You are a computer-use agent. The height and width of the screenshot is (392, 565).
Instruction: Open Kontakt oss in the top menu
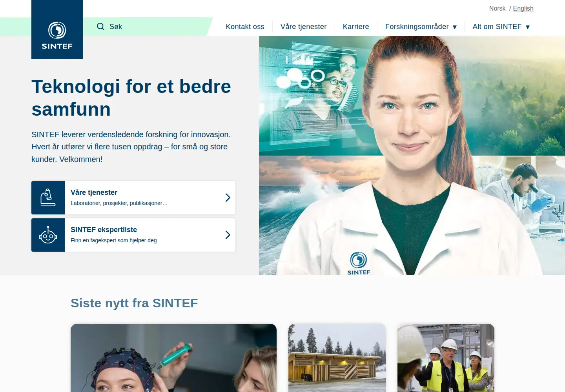(x=245, y=27)
